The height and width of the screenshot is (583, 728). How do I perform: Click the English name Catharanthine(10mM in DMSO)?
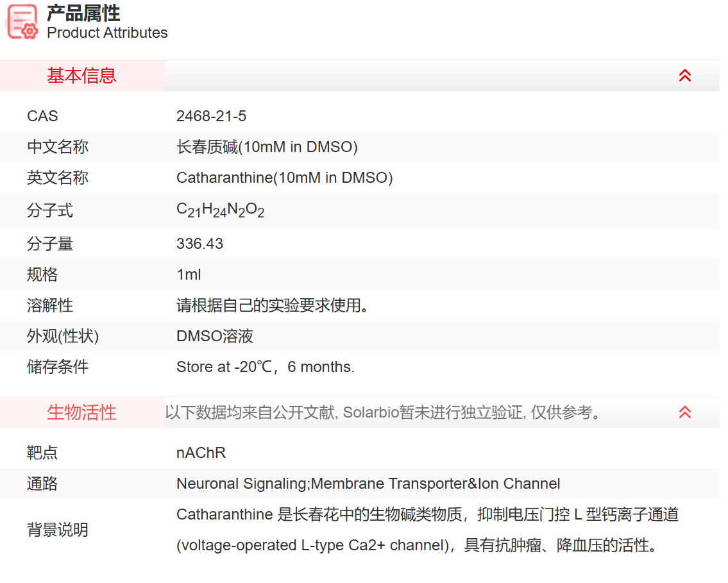(284, 178)
